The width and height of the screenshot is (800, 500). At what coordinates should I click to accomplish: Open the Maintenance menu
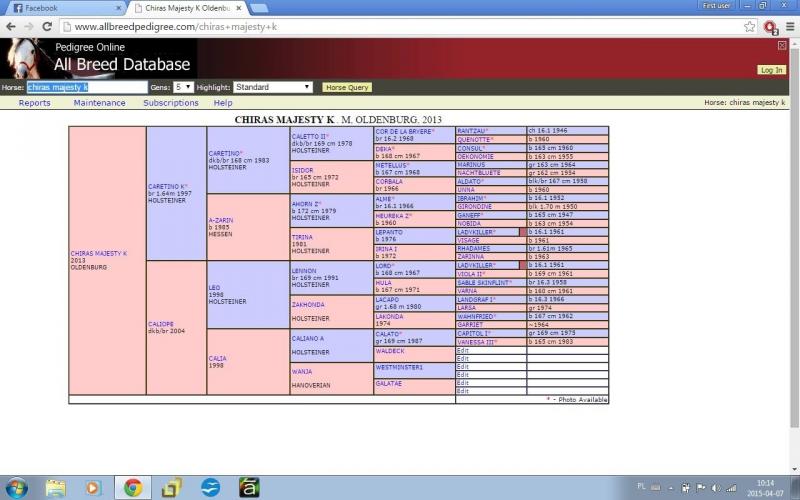[99, 102]
